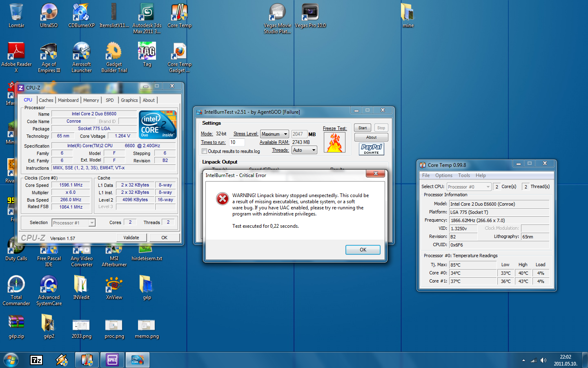
Task: Click OK button in CPU-Z
Action: 164,238
